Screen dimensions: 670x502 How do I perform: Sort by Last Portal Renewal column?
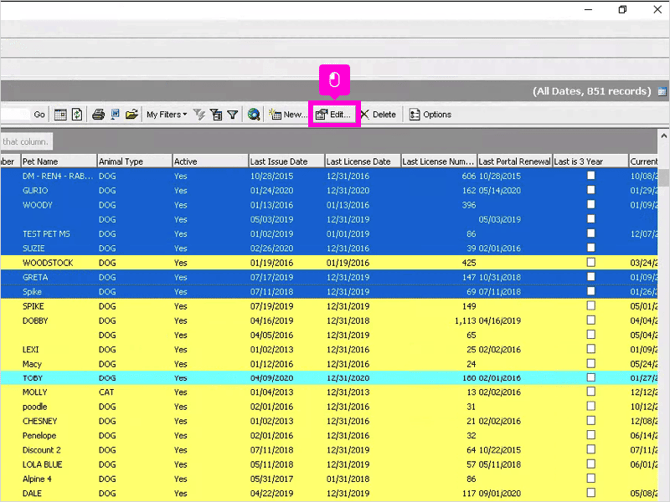pyautogui.click(x=515, y=161)
